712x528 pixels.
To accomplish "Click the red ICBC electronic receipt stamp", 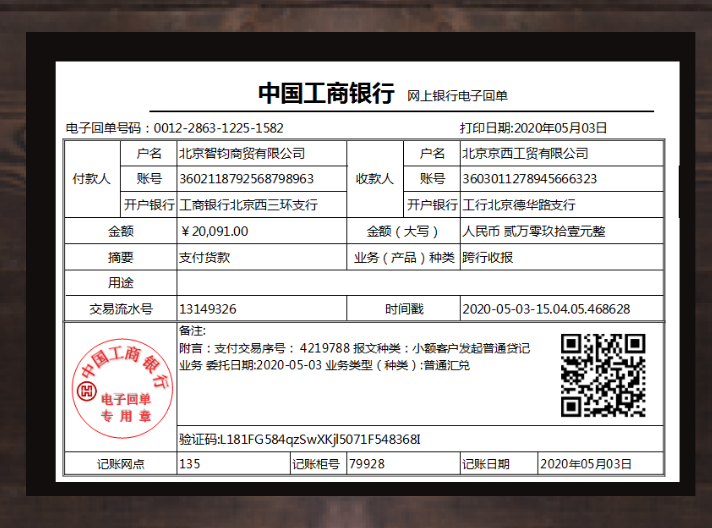I will [122, 388].
